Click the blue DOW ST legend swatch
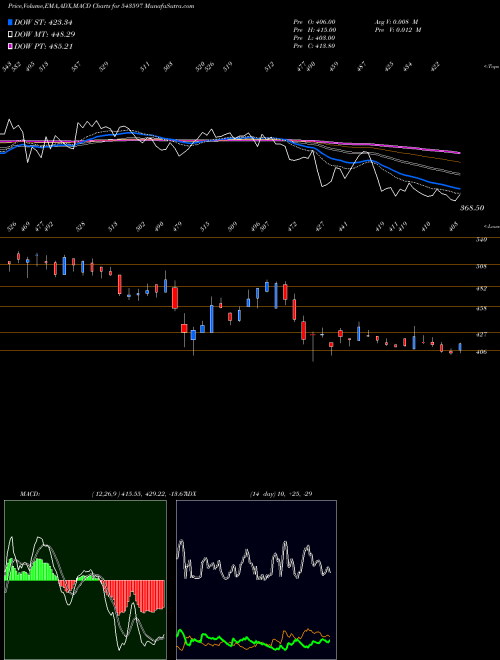Screen dimensions: 500x660 10,22
